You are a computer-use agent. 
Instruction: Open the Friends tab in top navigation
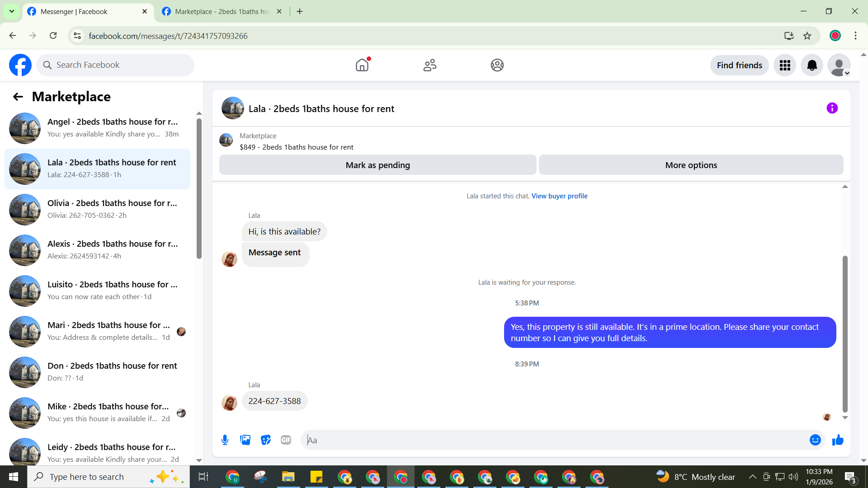(429, 66)
